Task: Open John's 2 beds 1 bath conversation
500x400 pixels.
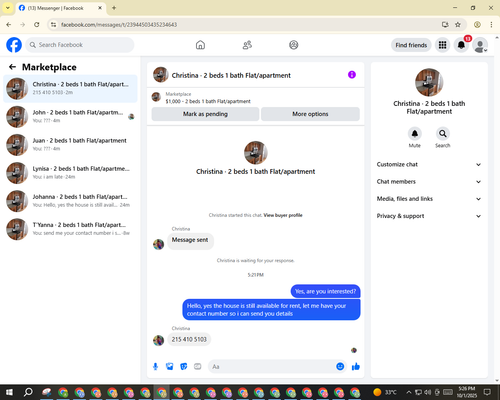Action: (70, 117)
